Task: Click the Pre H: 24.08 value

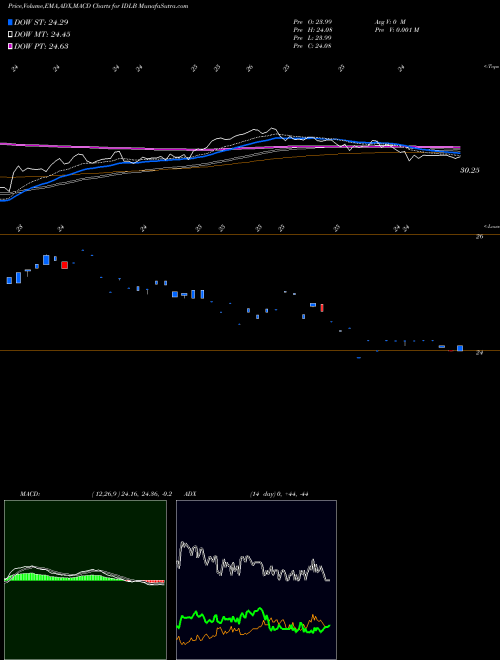Action: click(312, 30)
